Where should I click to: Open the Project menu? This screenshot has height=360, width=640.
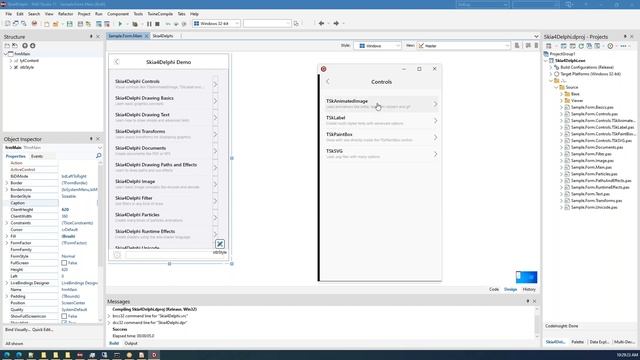pos(84,14)
